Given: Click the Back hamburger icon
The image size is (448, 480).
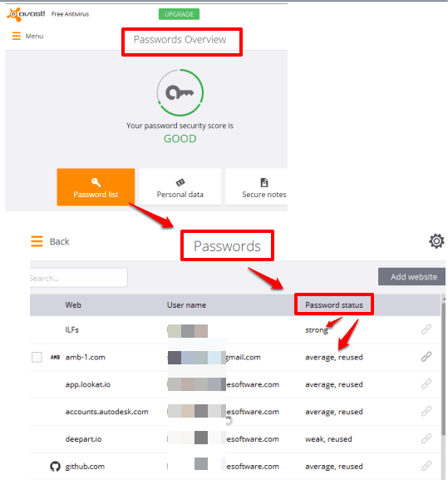Looking at the screenshot, I should coord(37,241).
